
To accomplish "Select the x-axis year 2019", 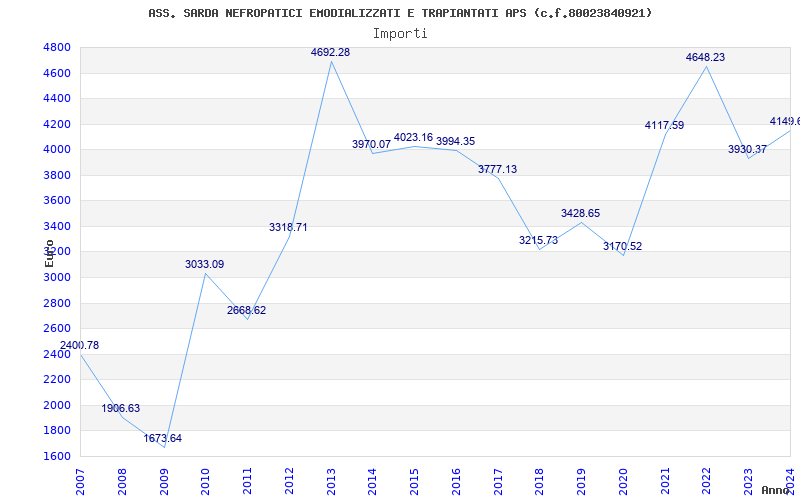I will [x=582, y=482].
